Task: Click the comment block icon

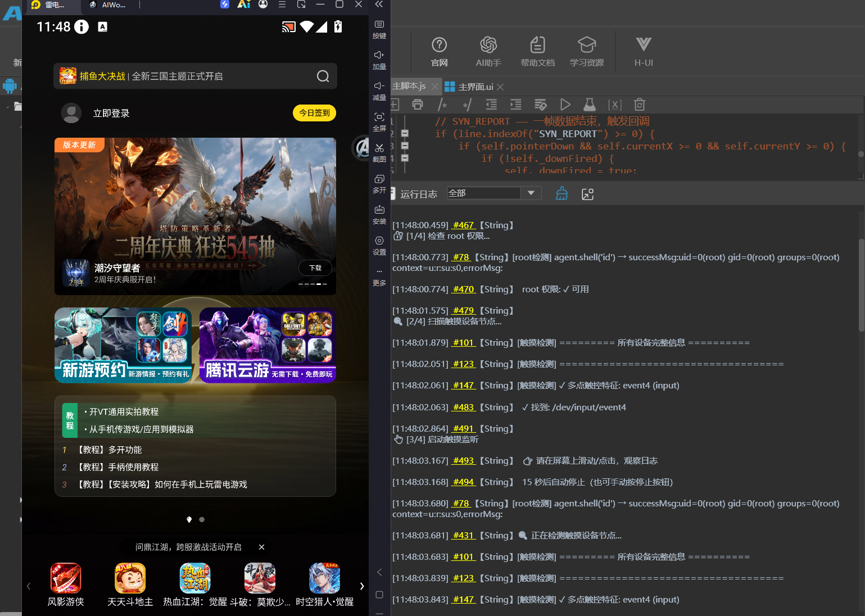Action: click(x=442, y=105)
